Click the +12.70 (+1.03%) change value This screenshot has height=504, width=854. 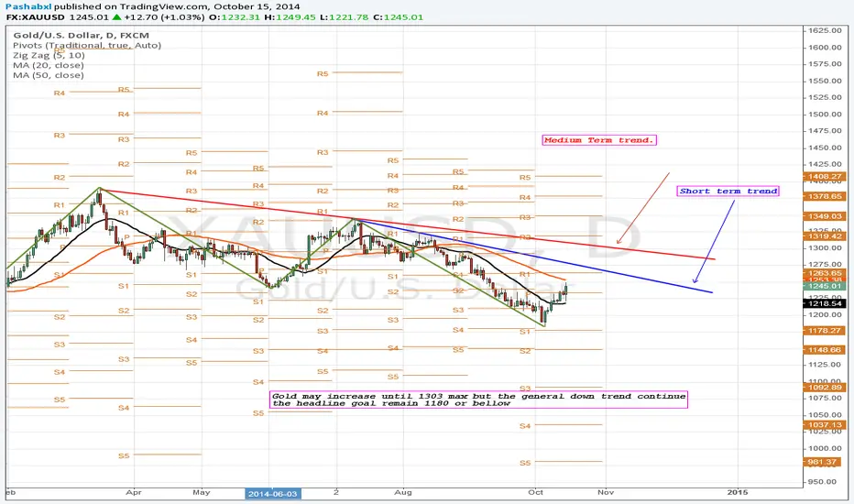[x=164, y=16]
